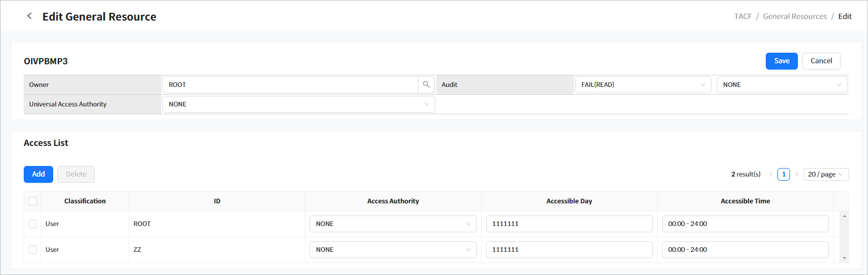Open Access Authority dropdown for ROOT
The width and height of the screenshot is (868, 275).
pyautogui.click(x=393, y=224)
